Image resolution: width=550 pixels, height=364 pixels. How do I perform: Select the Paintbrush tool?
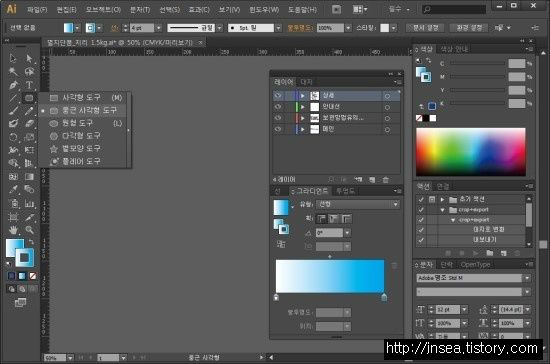click(x=13, y=111)
